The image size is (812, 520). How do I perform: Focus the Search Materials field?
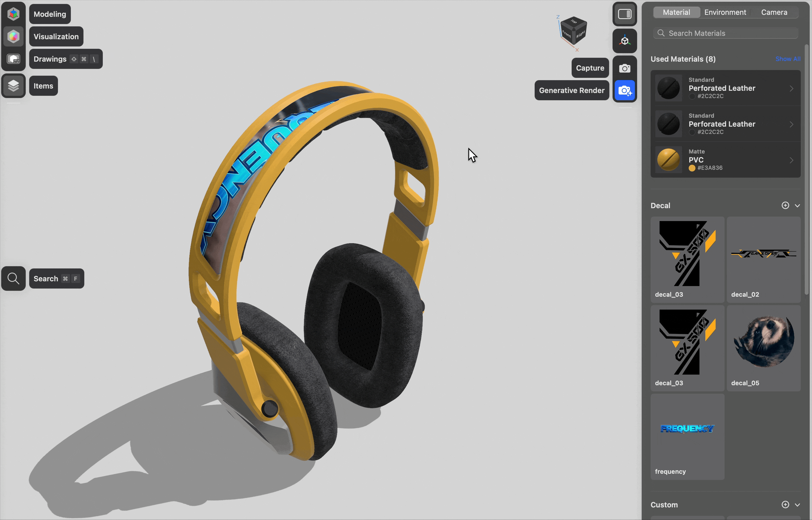click(x=726, y=33)
